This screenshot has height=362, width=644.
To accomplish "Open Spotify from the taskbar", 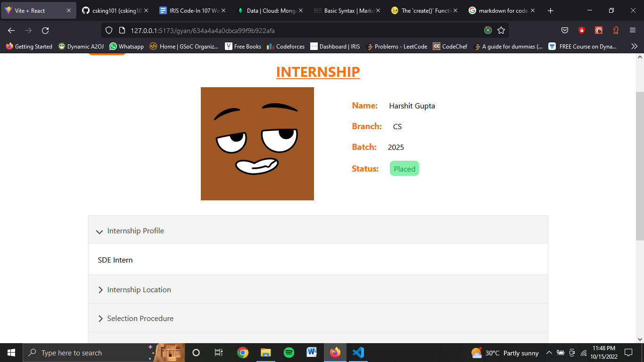I will click(289, 353).
